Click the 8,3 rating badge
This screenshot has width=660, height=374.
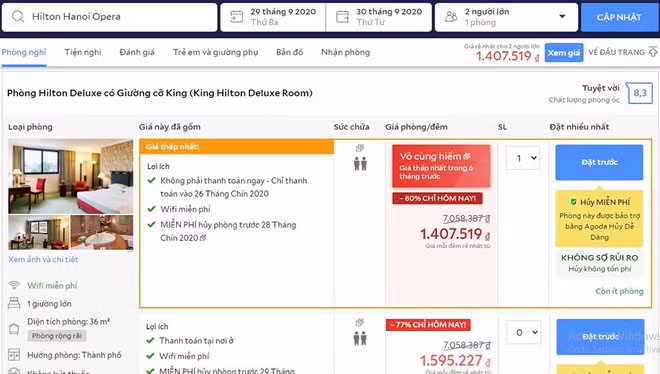pos(639,93)
